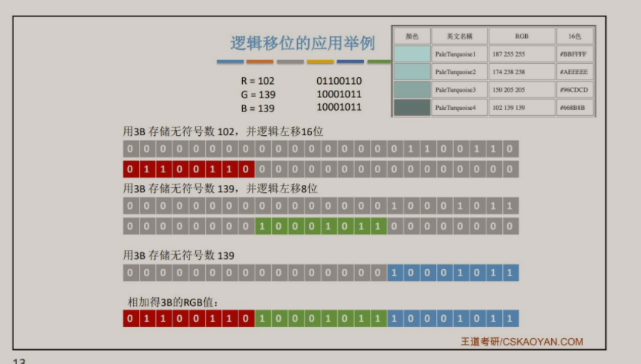Click binary 10001011 beside G = 139
The image size is (641, 364).
(339, 94)
